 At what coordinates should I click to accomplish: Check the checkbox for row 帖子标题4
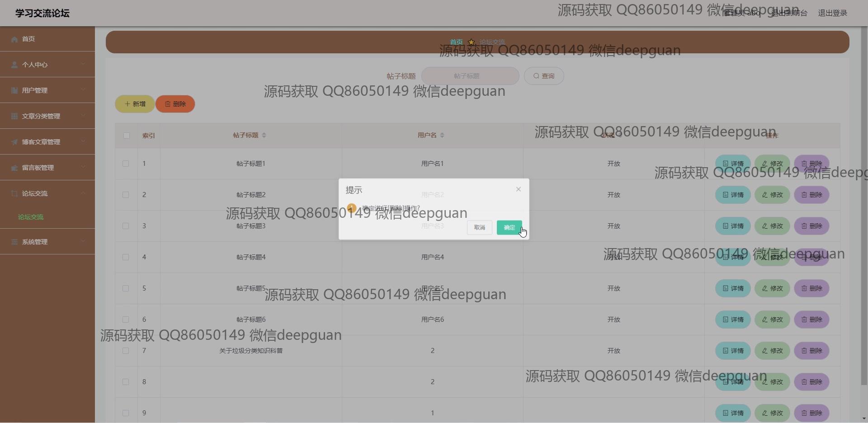(126, 257)
